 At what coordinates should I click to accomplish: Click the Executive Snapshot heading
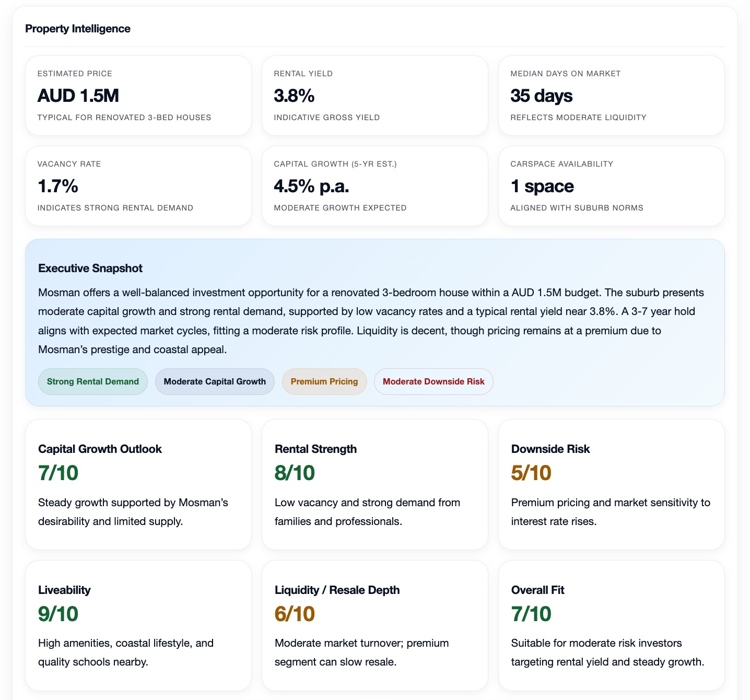pos(90,268)
